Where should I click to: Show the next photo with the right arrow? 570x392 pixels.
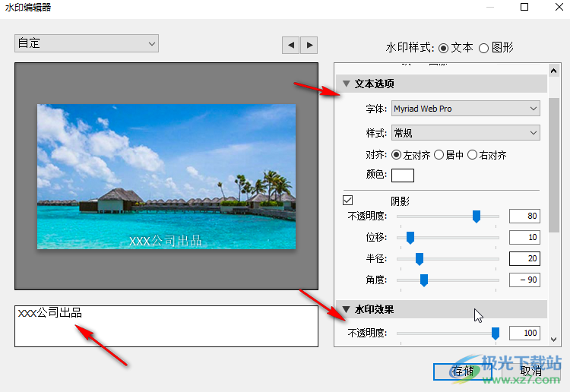pyautogui.click(x=309, y=45)
